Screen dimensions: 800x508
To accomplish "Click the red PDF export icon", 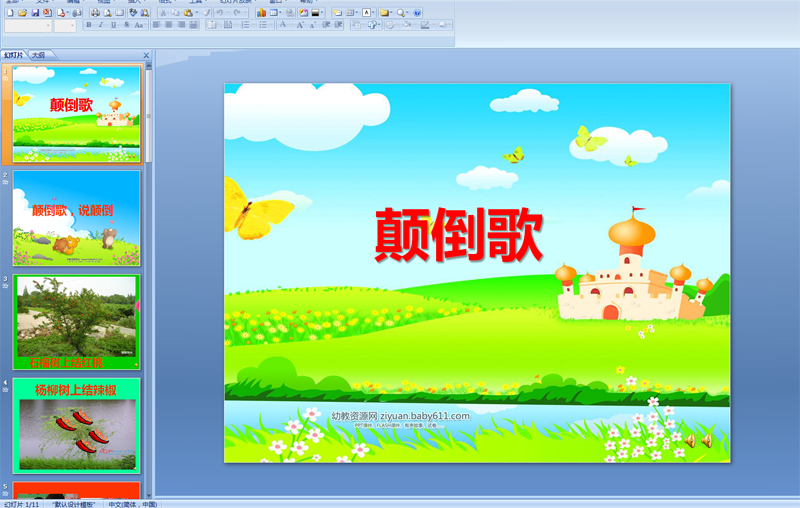I will click(47, 13).
